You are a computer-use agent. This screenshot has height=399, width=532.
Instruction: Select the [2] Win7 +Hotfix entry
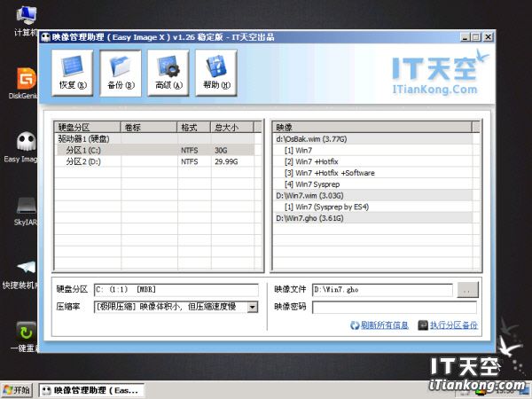pos(372,161)
